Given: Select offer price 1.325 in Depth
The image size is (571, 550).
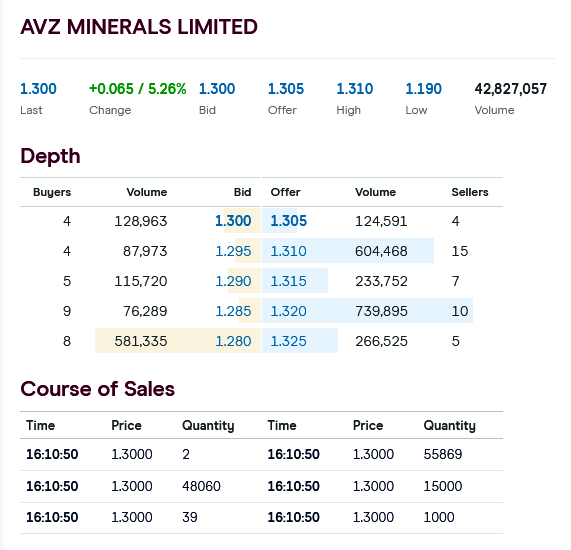Looking at the screenshot, I should (x=288, y=341).
